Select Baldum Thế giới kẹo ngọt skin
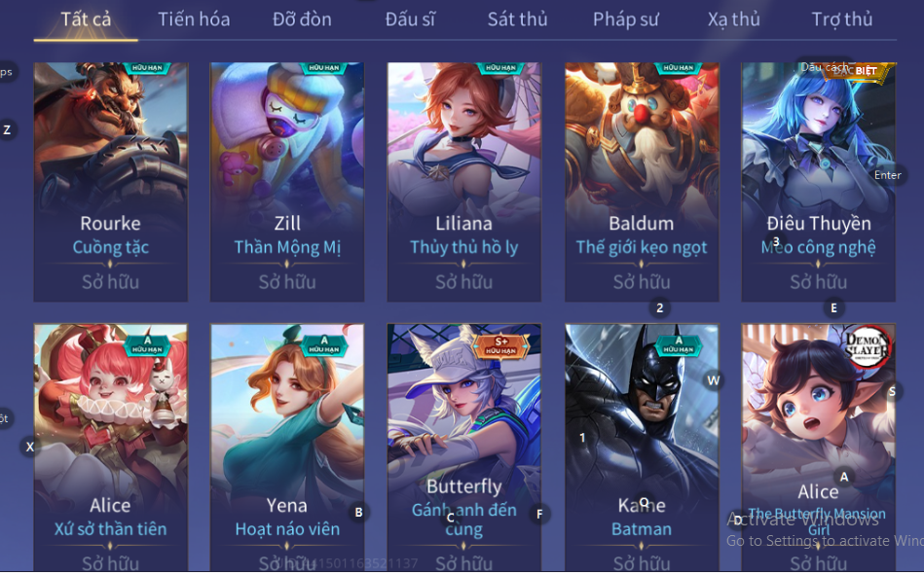Image resolution: width=924 pixels, height=575 pixels. tap(642, 182)
